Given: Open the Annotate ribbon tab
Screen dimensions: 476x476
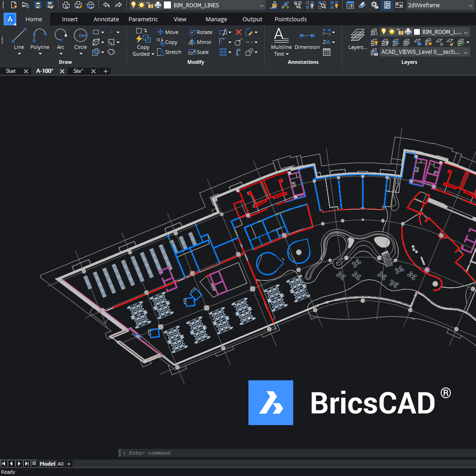Looking at the screenshot, I should tap(106, 19).
